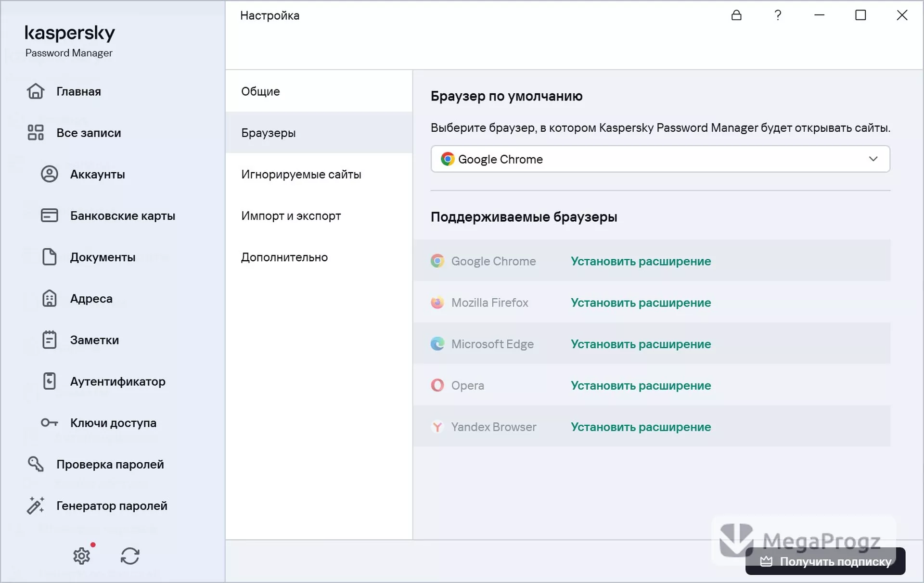Click the Yandex Browser name text
Screen dimensions: 924x583
click(493, 426)
